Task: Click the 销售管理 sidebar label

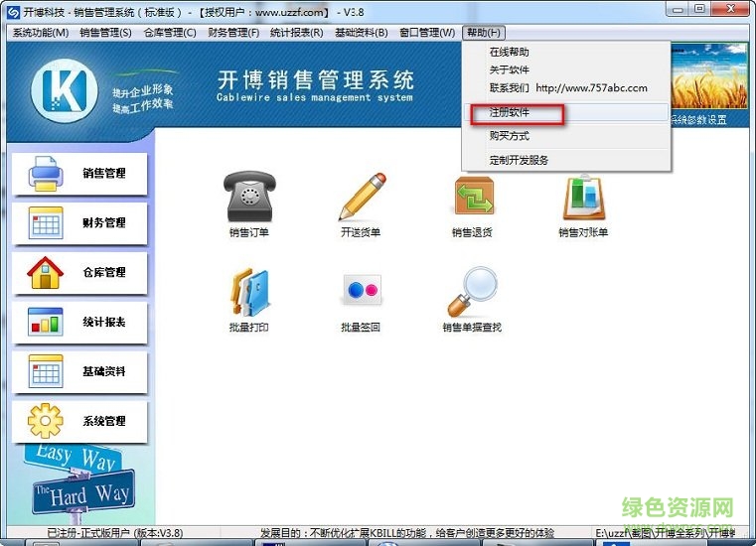Action: click(x=104, y=174)
